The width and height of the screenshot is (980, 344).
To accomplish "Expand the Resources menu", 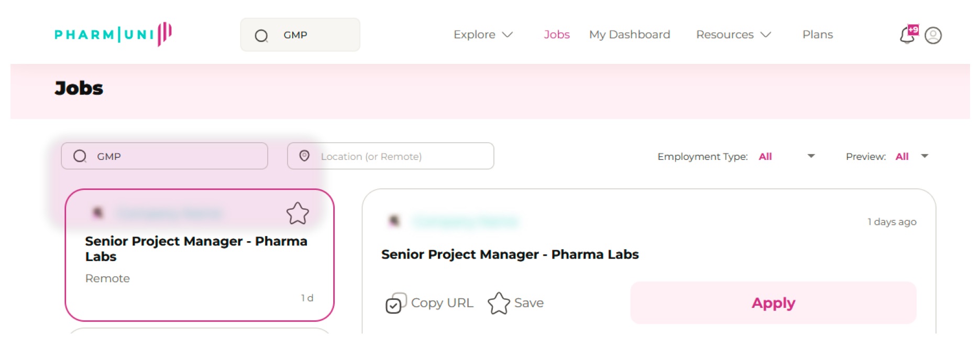I will click(x=733, y=35).
